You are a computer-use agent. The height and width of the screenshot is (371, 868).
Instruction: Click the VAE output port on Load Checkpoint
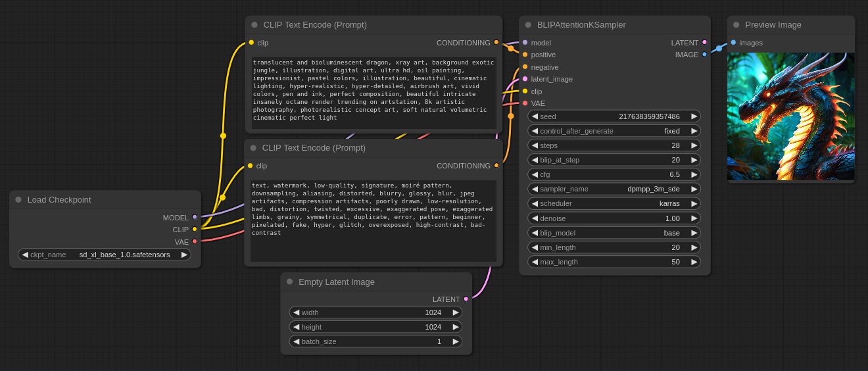195,241
